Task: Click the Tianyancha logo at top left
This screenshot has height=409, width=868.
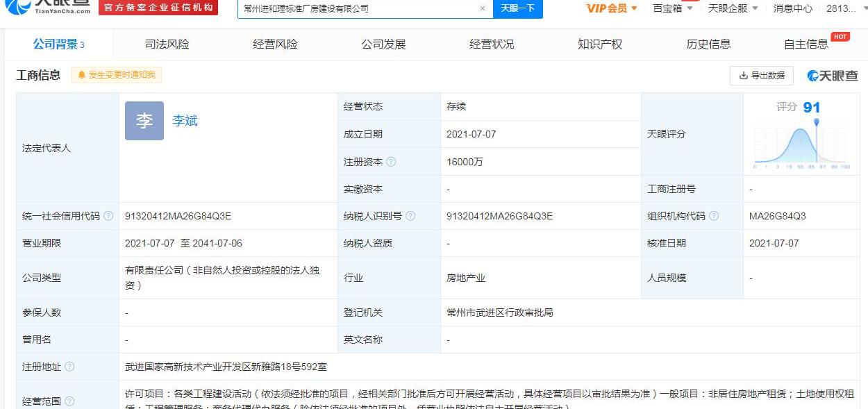Action: [47, 8]
